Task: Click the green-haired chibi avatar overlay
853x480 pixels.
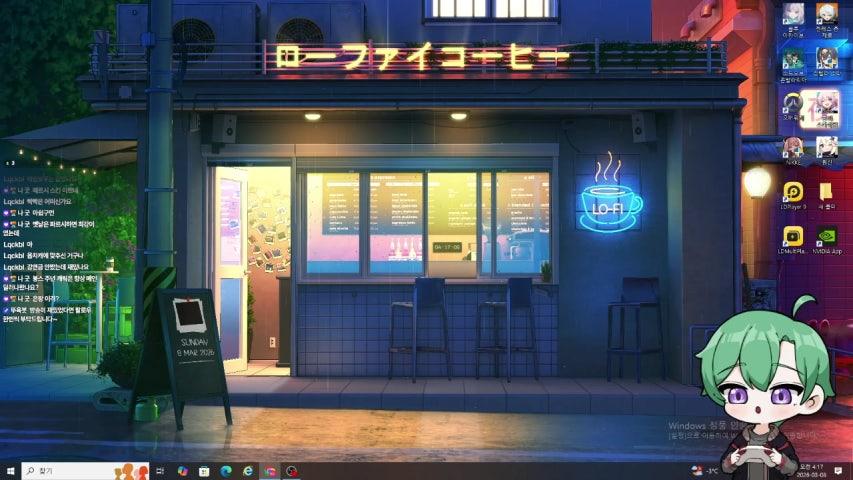Action: point(764,389)
